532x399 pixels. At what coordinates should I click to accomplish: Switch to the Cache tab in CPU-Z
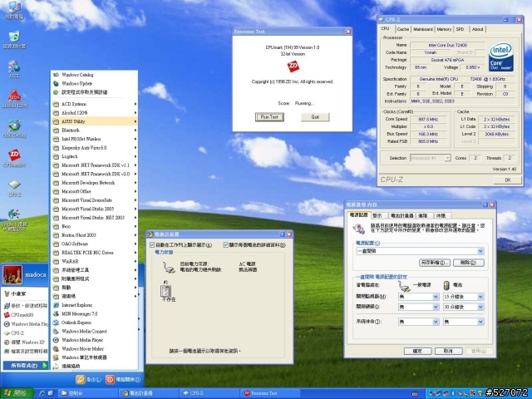point(402,30)
